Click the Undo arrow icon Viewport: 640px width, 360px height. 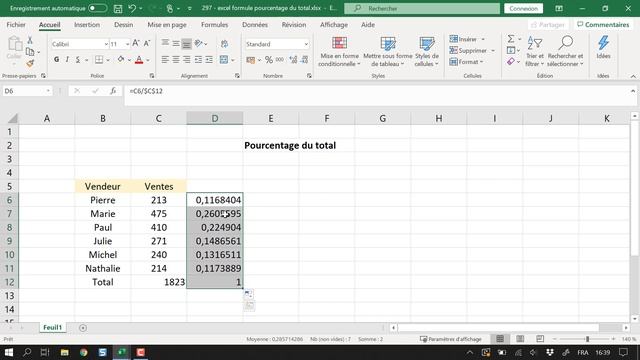(x=132, y=8)
